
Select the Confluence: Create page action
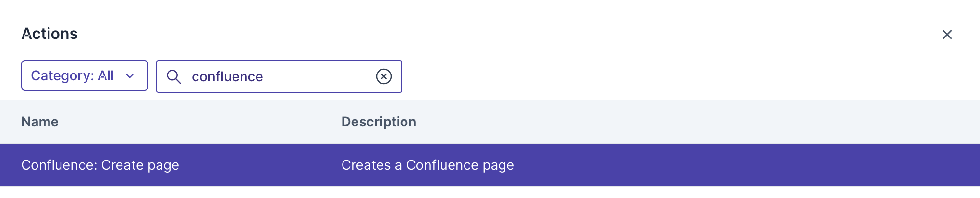[x=100, y=165]
